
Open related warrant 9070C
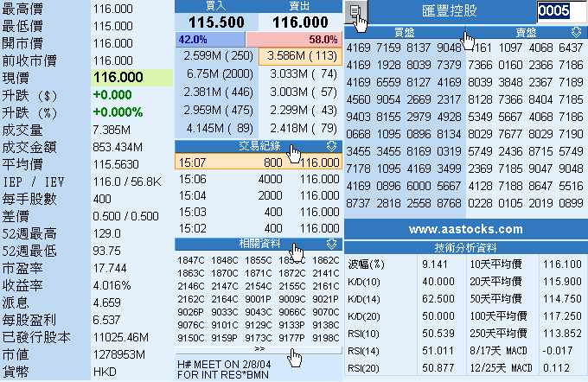(325, 312)
